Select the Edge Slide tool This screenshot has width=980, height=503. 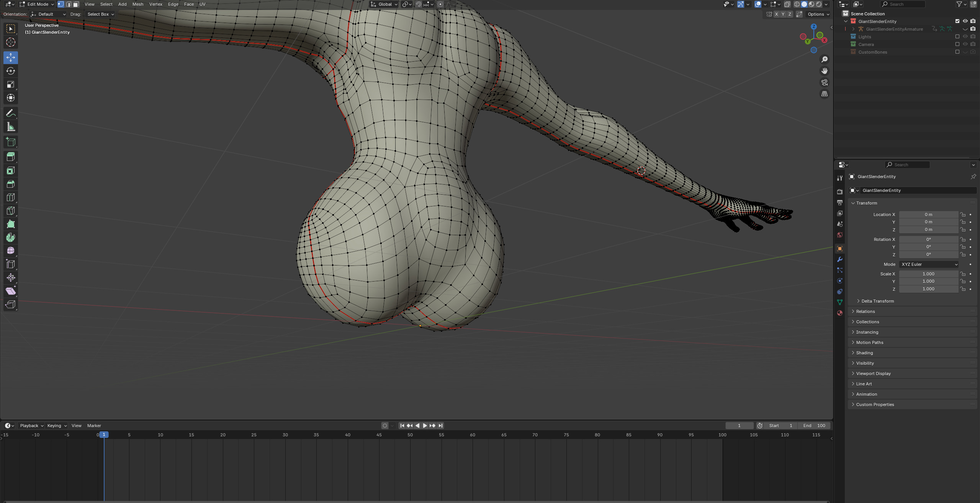[x=11, y=264]
